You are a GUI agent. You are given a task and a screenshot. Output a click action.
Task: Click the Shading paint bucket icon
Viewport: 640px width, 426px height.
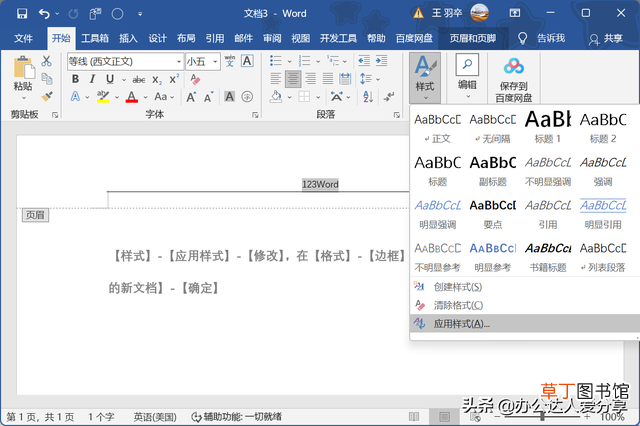click(276, 97)
